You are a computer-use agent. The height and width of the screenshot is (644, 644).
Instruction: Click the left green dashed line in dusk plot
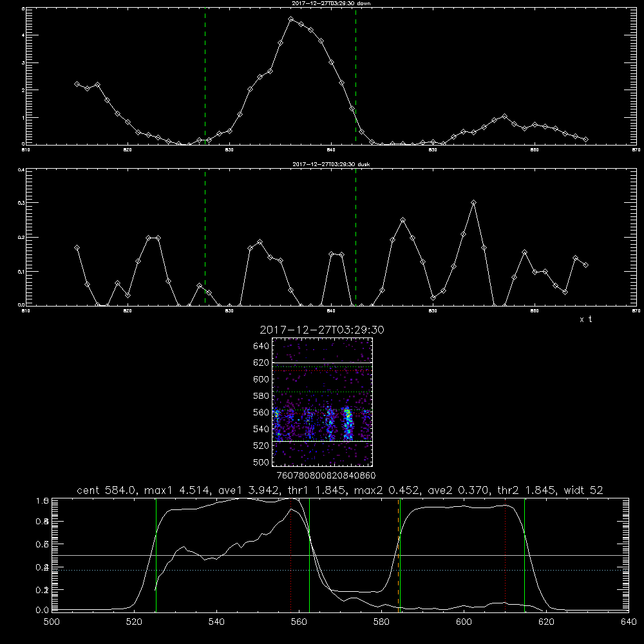(205, 238)
